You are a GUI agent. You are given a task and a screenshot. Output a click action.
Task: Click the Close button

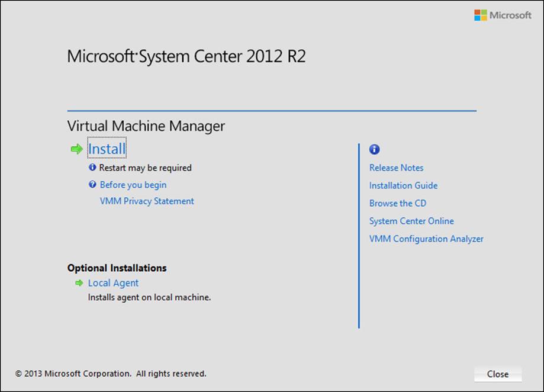[498, 374]
